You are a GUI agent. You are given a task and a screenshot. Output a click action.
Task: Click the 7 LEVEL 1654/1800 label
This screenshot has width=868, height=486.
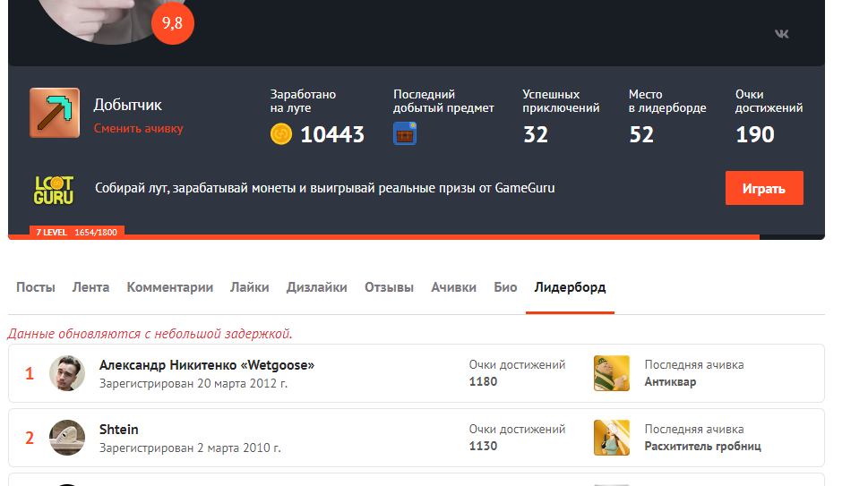76,232
